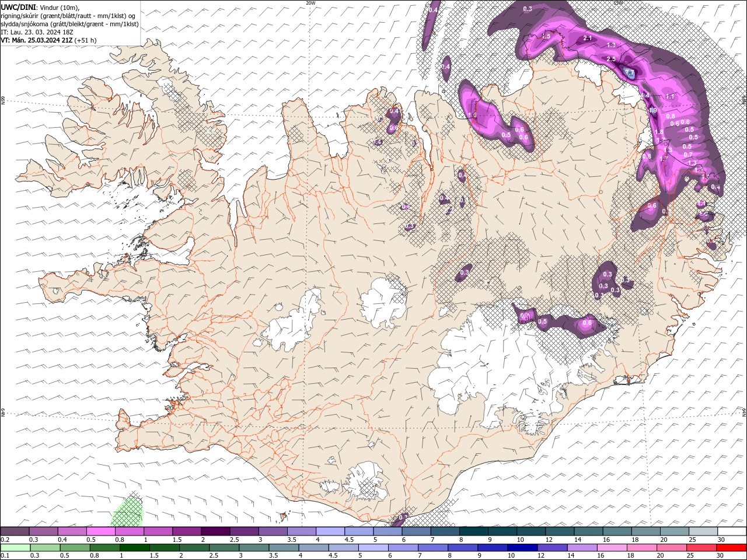747x560 pixels.
Task: Click the '0.1' label under the lower legend
Action: coord(5,556)
